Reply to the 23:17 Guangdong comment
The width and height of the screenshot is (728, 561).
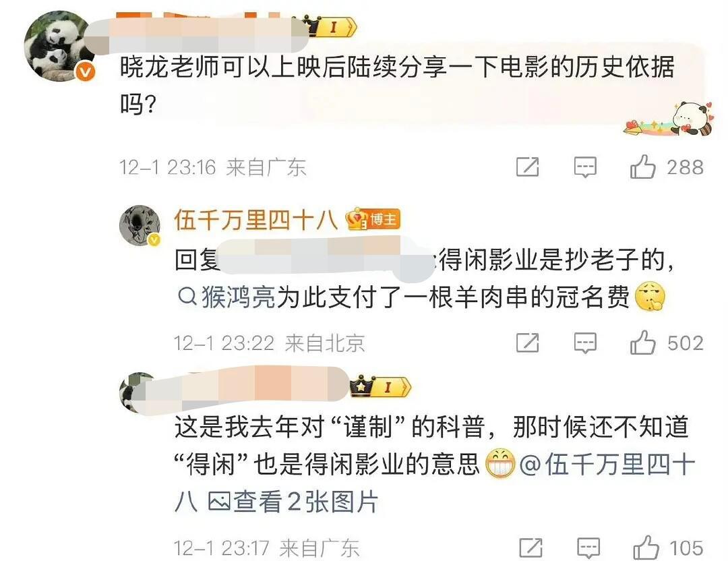tap(588, 548)
